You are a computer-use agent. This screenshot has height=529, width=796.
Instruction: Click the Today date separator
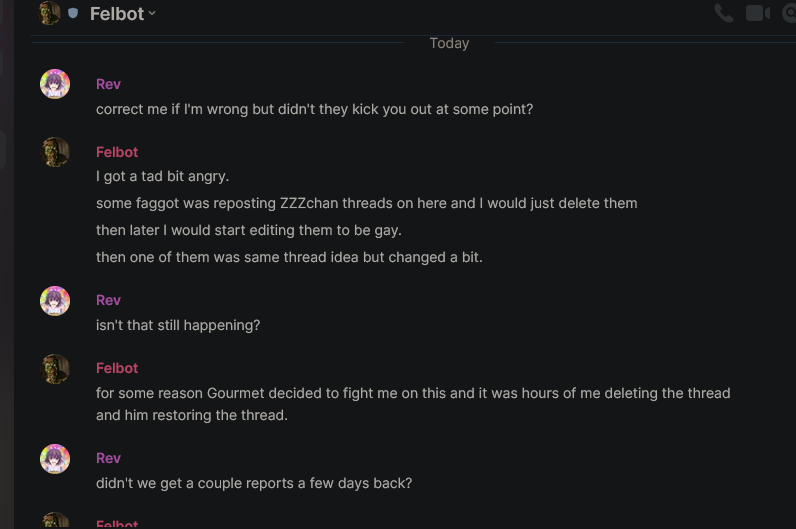(449, 43)
